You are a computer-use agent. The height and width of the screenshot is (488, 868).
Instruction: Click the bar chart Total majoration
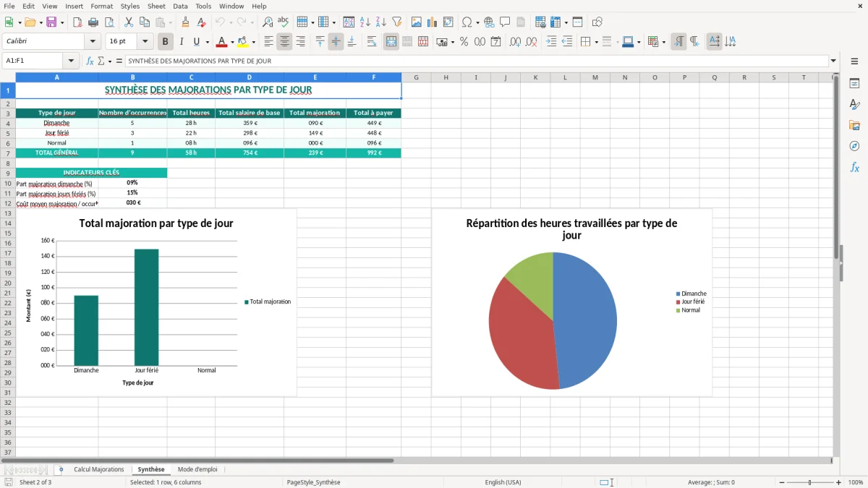156,302
